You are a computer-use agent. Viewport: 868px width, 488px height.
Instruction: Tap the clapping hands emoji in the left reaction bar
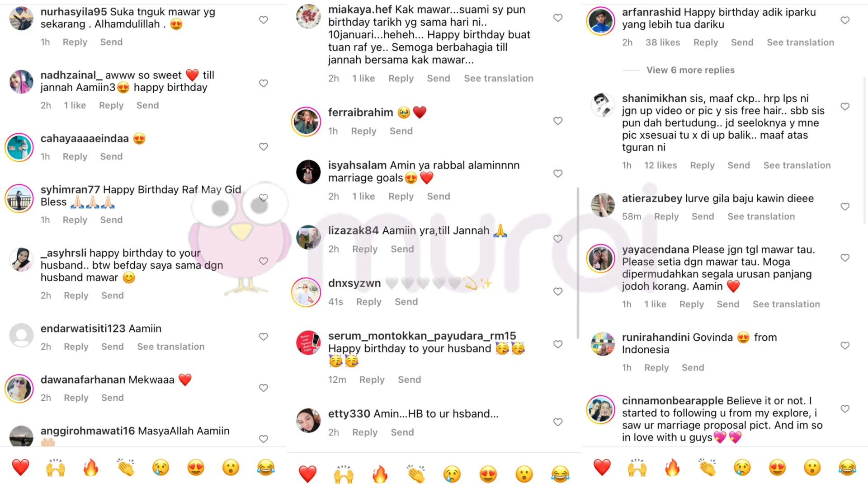(126, 468)
